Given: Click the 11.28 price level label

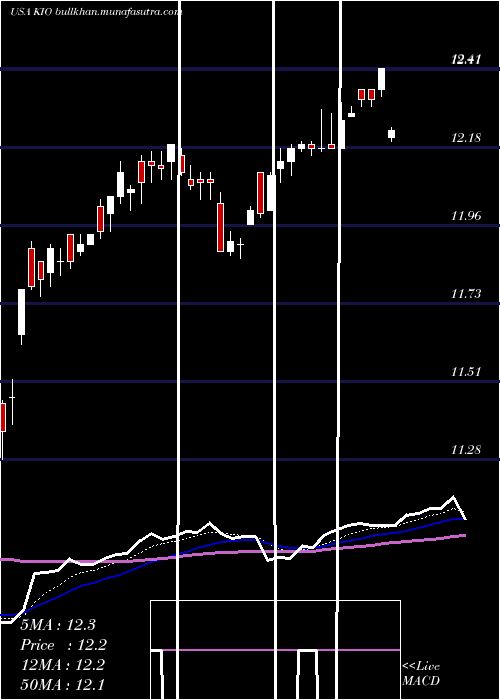Looking at the screenshot, I should coord(466,450).
